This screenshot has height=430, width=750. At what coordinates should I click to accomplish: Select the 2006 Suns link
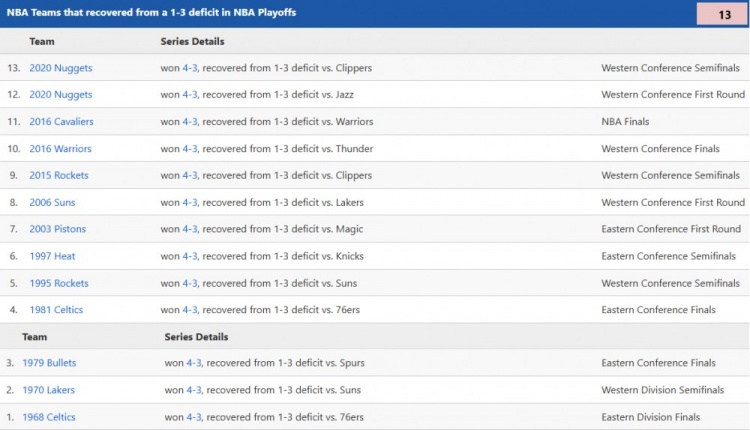click(x=54, y=203)
